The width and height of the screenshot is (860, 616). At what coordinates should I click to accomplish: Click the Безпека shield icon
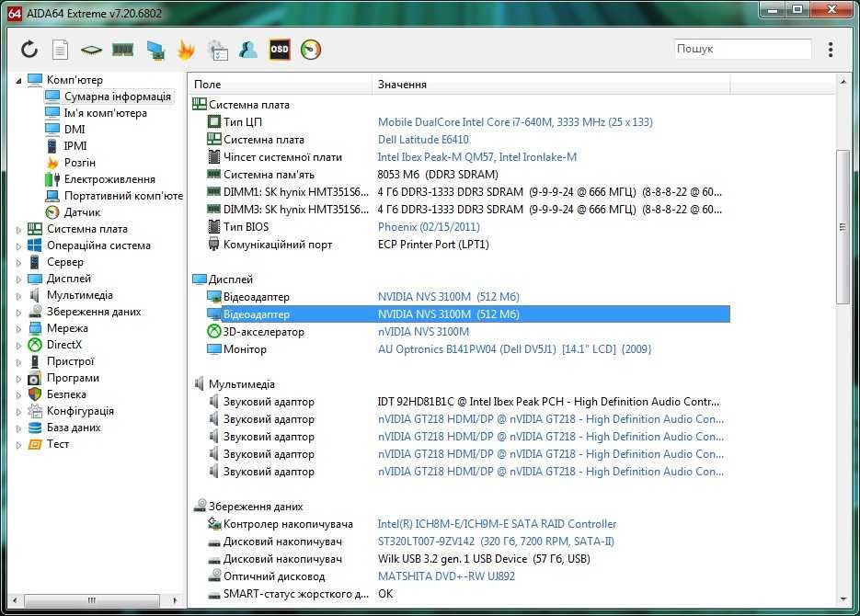pos(35,394)
